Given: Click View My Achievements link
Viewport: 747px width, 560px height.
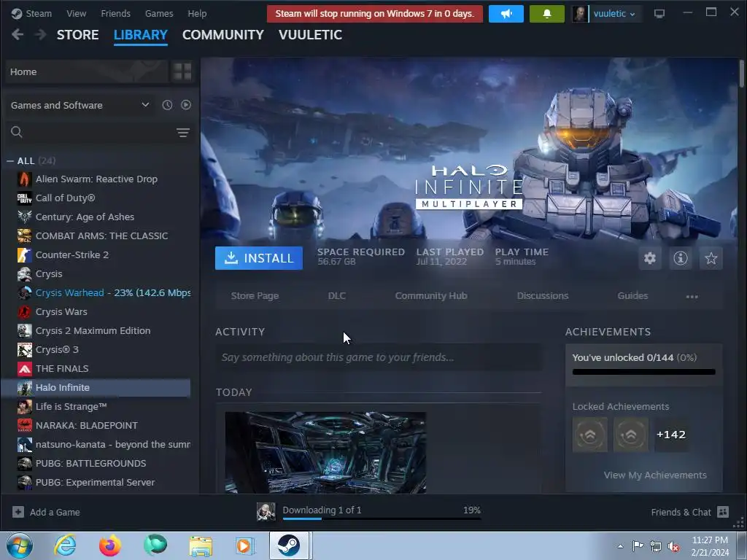Looking at the screenshot, I should pos(655,475).
